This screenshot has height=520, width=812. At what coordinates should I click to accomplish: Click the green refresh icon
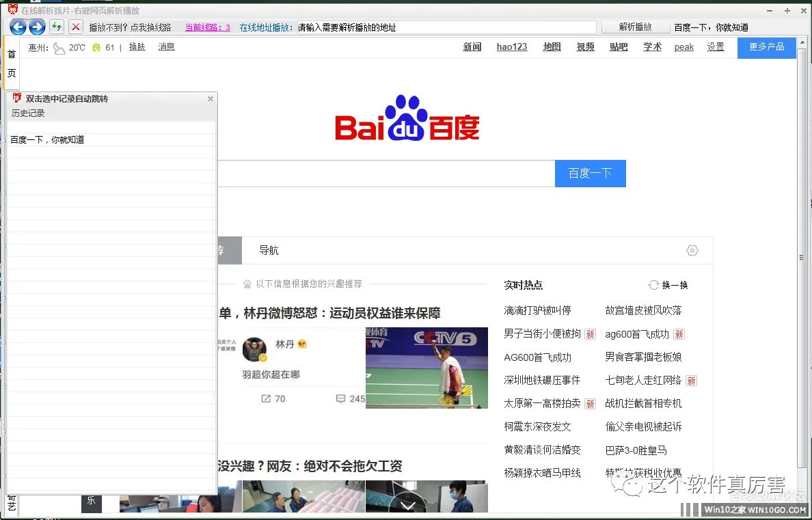(57, 27)
